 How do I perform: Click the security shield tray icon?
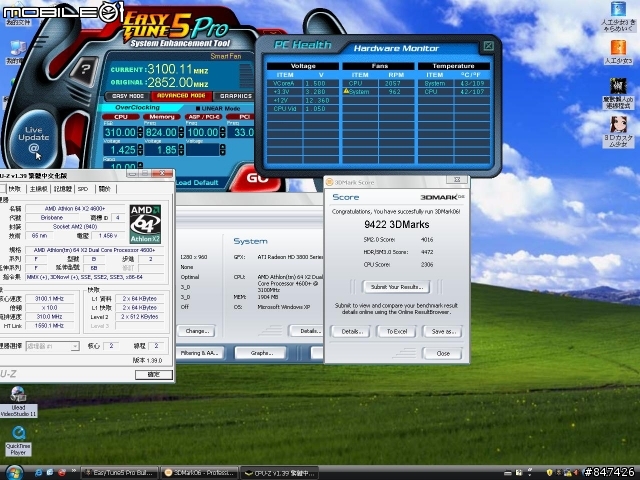[549, 473]
